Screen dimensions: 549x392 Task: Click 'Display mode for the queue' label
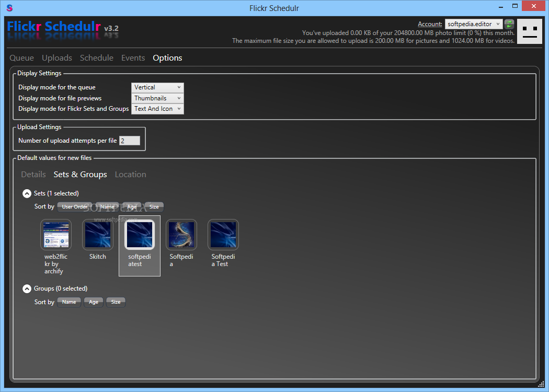56,87
